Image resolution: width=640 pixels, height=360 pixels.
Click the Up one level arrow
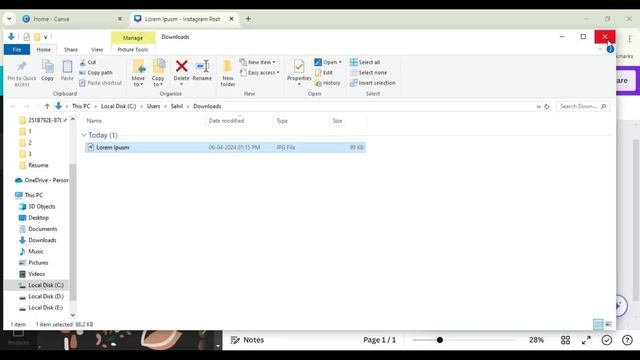[47, 106]
